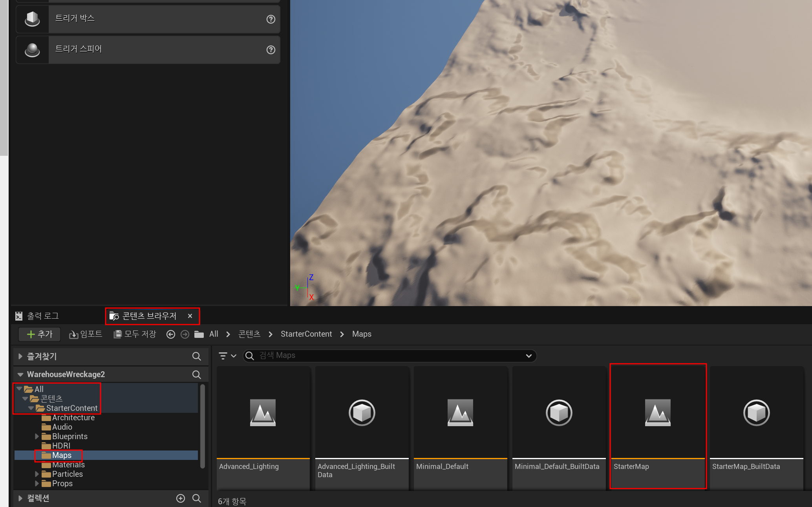Open the search box dropdown chevron

(x=529, y=356)
